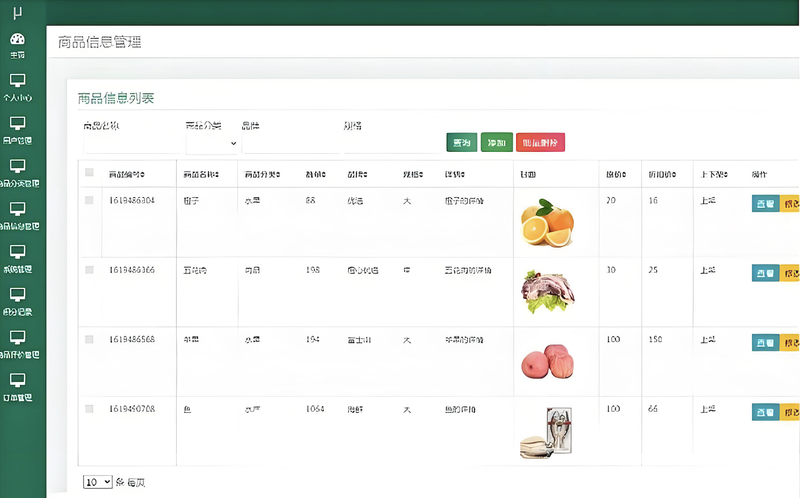Viewport: 800px width, 498px height.
Task: Toggle the select-all checkbox in table header
Action: [x=89, y=173]
